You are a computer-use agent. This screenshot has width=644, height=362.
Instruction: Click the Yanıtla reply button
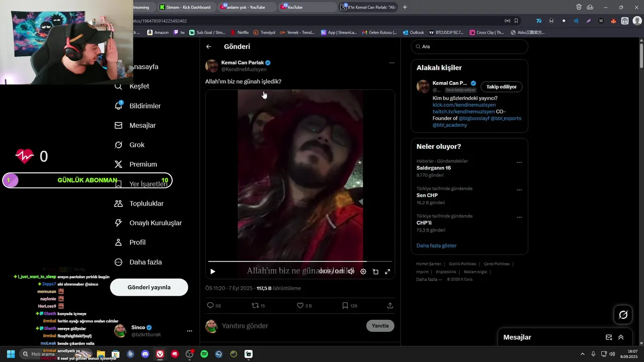(380, 326)
